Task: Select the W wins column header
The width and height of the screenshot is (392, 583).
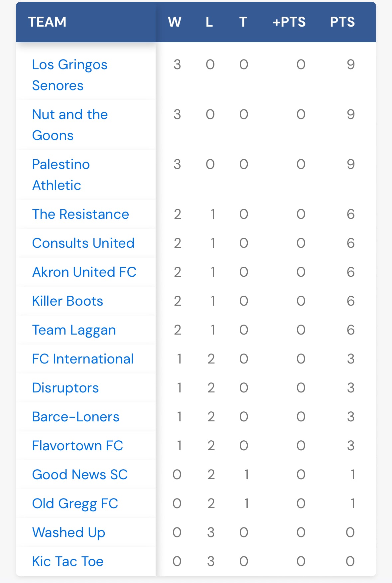Action: [x=175, y=22]
